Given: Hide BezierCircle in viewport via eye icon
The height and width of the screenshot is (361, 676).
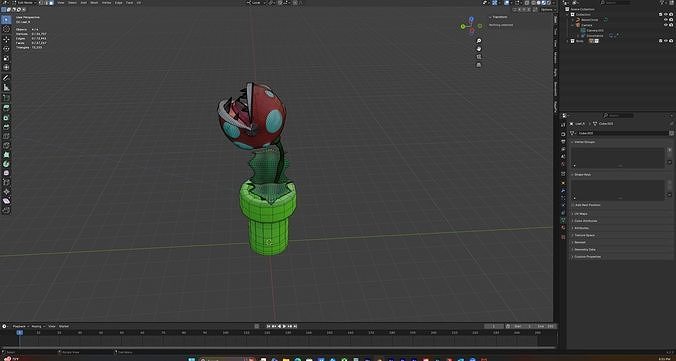Looking at the screenshot, I should (666, 19).
